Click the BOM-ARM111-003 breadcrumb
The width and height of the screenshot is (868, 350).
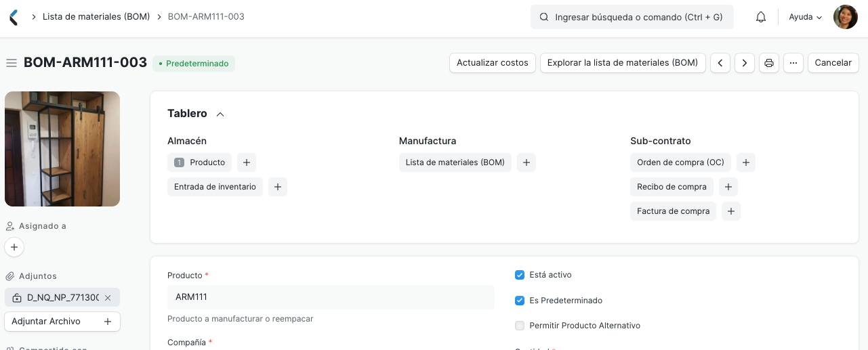tap(206, 17)
